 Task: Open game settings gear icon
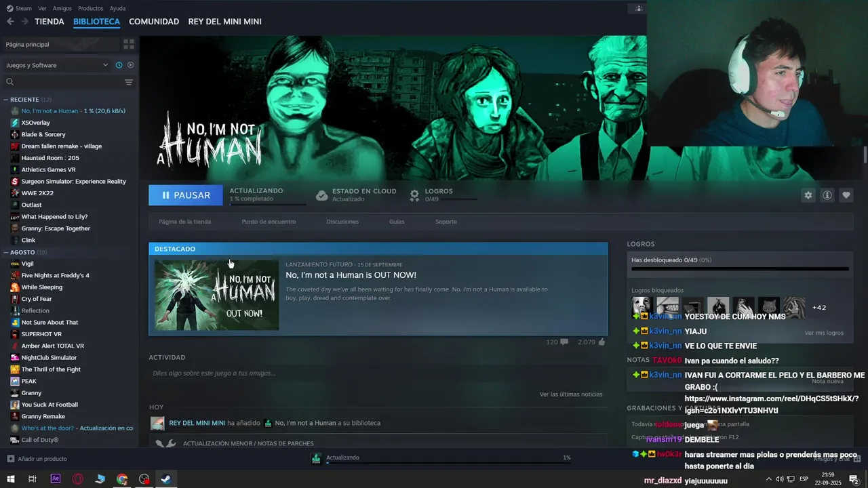pyautogui.click(x=808, y=195)
